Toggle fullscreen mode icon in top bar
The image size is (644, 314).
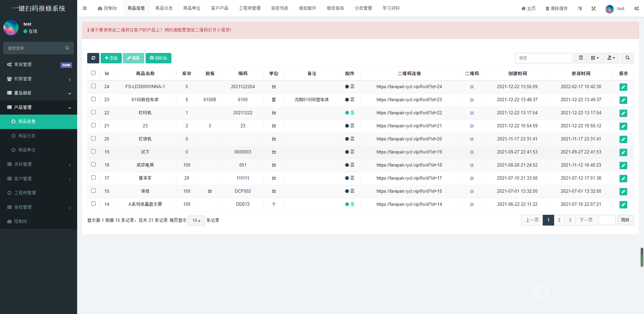[x=593, y=8]
